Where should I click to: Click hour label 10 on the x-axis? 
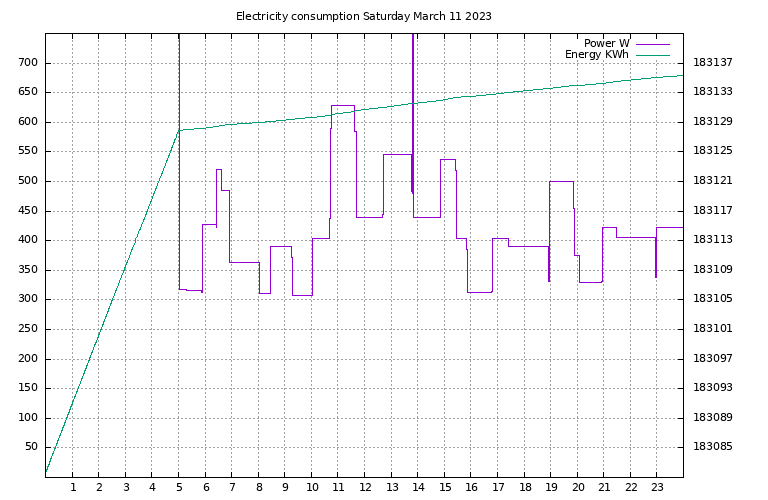tap(312, 488)
